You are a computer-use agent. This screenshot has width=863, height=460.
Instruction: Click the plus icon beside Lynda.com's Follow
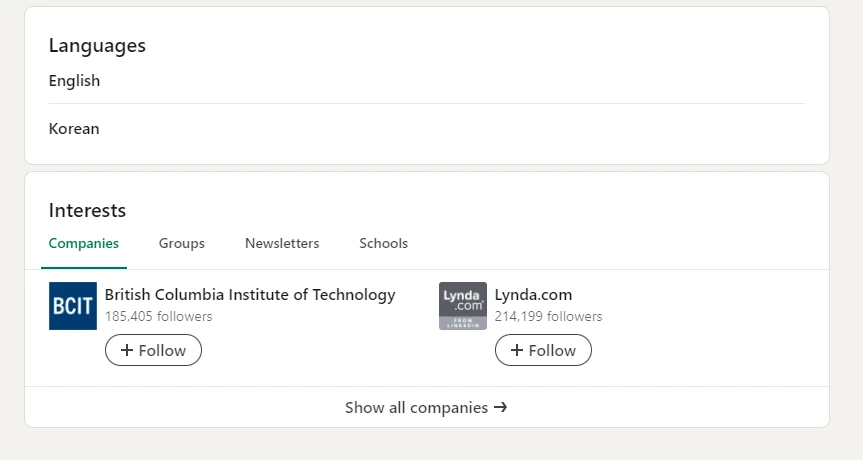coord(517,350)
